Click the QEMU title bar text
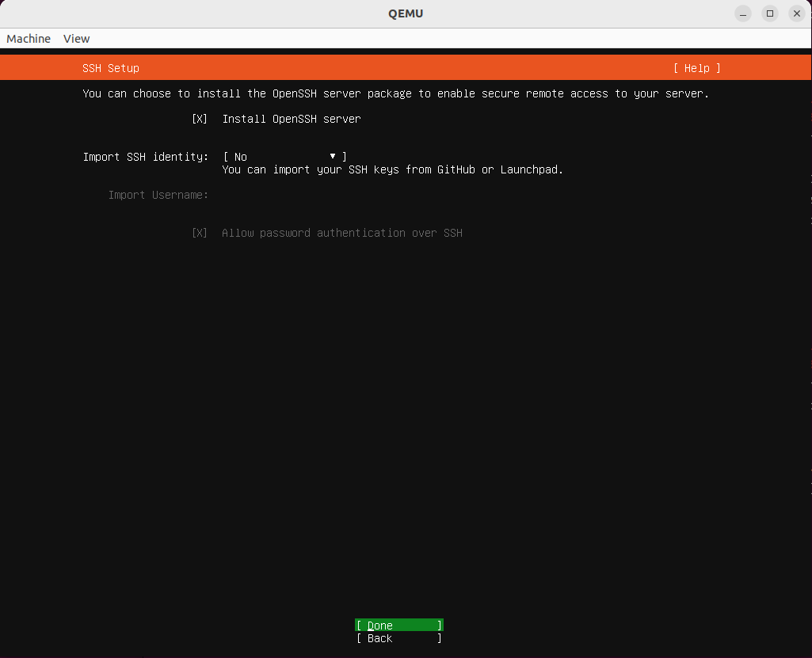Viewport: 812px width, 658px height. point(406,13)
